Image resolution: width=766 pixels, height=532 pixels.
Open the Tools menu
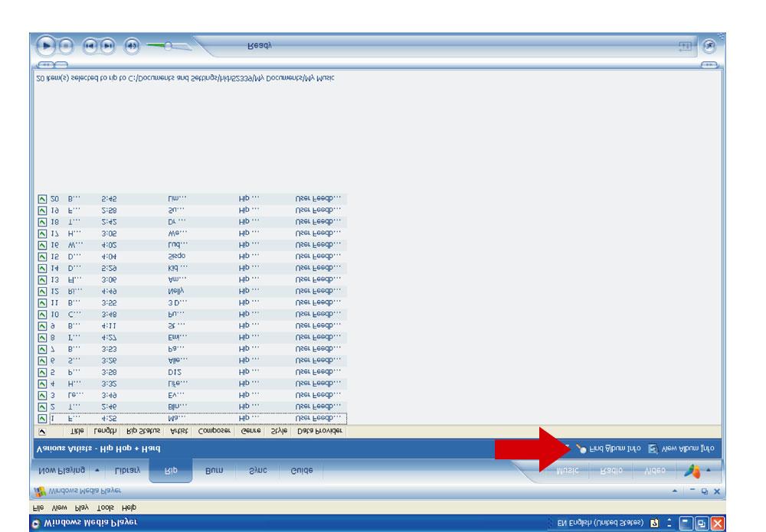[x=105, y=508]
